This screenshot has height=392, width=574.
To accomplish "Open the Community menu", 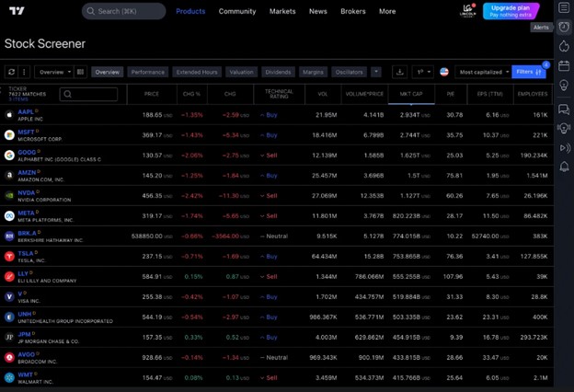I will tap(237, 11).
